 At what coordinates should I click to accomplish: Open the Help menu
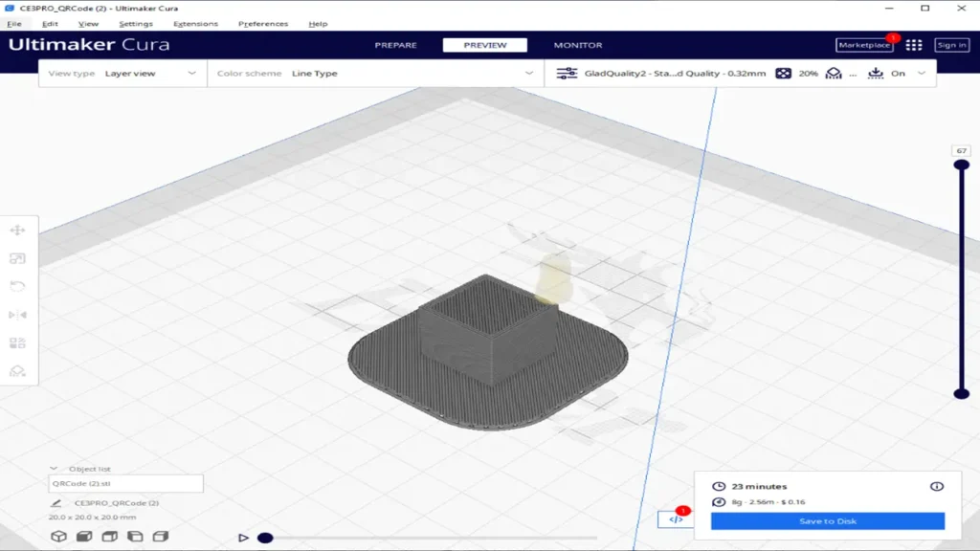[x=318, y=24]
